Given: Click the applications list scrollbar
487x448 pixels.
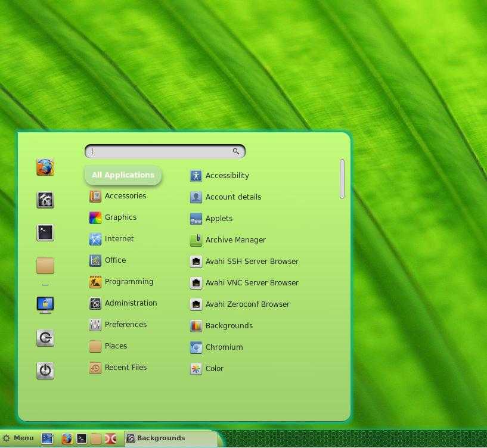Looking at the screenshot, I should click(x=342, y=179).
